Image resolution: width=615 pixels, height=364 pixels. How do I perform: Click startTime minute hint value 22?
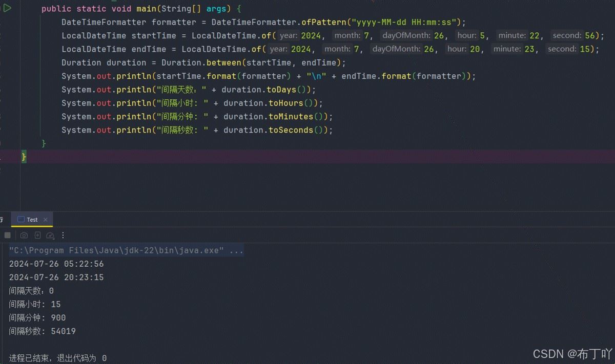click(x=535, y=36)
